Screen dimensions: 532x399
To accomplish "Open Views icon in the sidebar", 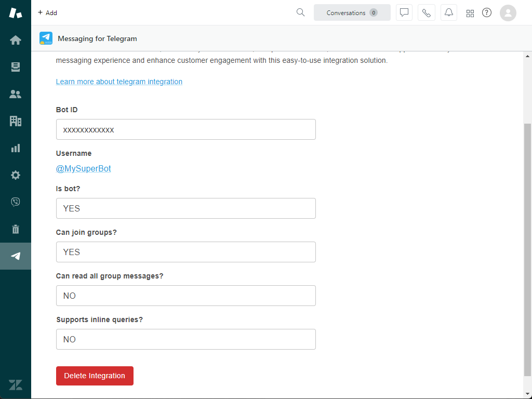I will pos(16,67).
